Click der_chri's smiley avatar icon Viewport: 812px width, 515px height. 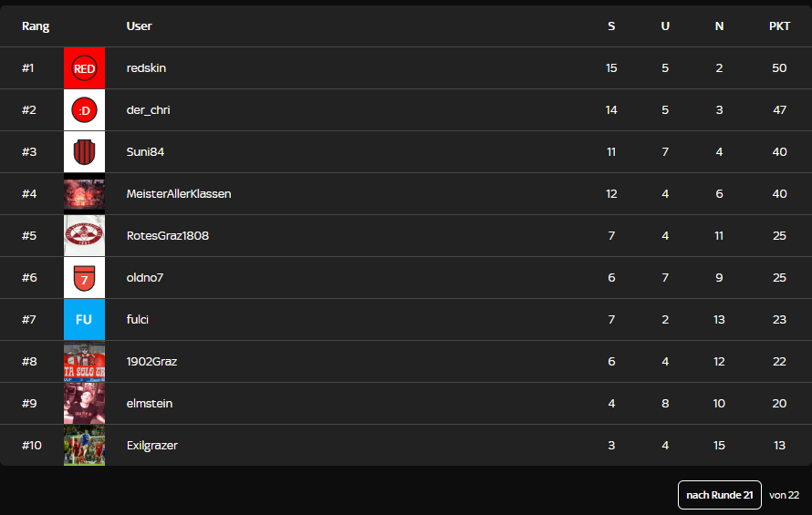click(84, 110)
